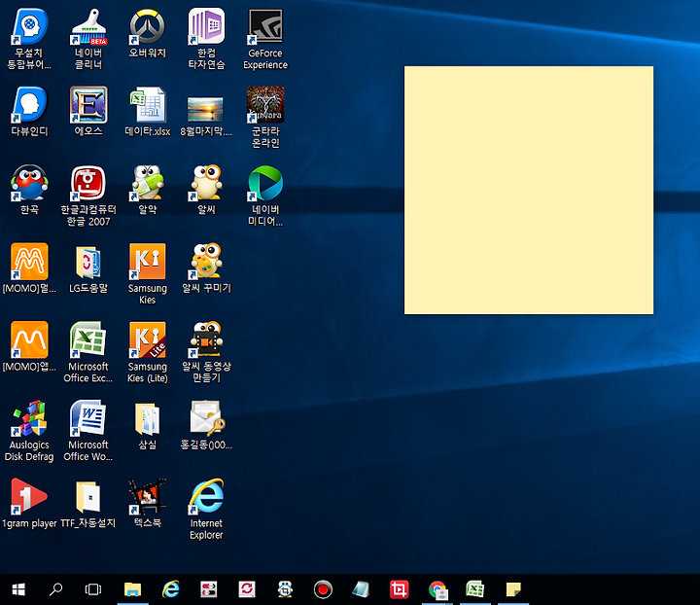700x605 pixels.
Task: Click the red circular-arrows taskbar icon
Action: pos(247,589)
